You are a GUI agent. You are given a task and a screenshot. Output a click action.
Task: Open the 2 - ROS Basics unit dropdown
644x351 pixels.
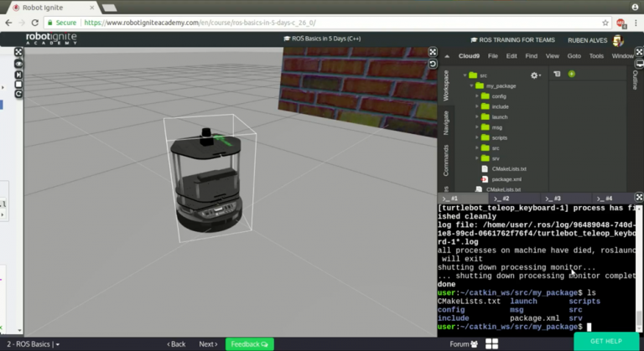click(x=33, y=344)
